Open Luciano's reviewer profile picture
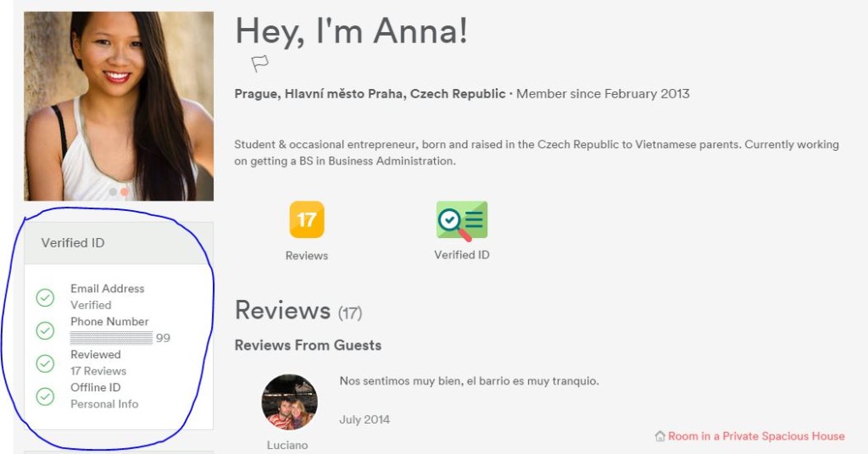This screenshot has height=454, width=868. pos(289,402)
